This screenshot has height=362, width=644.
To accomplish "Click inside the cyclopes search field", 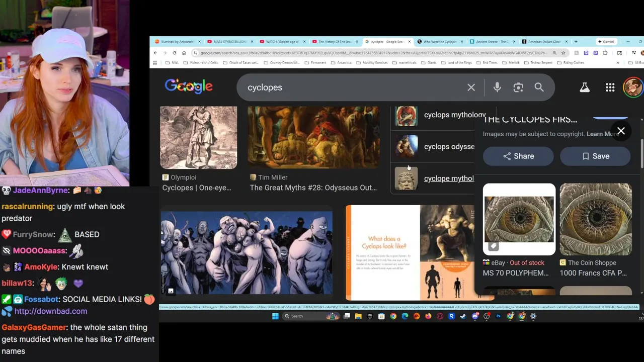I will [x=352, y=87].
